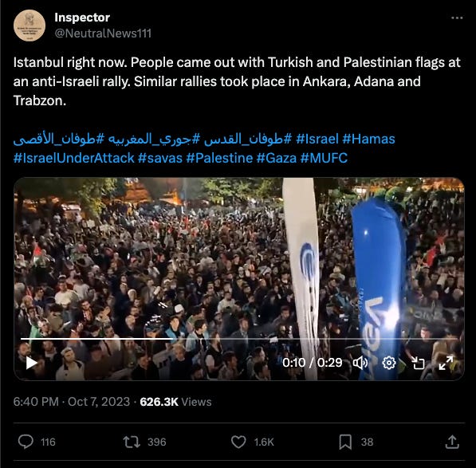Play the rally video
Screen dimensions: 476x468
pos(31,363)
